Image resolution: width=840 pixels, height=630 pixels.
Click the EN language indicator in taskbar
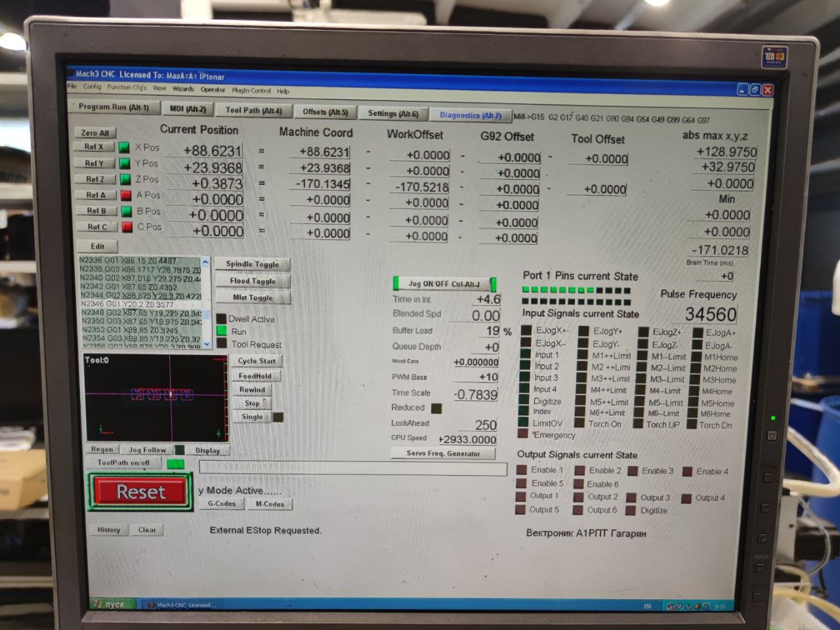click(647, 606)
